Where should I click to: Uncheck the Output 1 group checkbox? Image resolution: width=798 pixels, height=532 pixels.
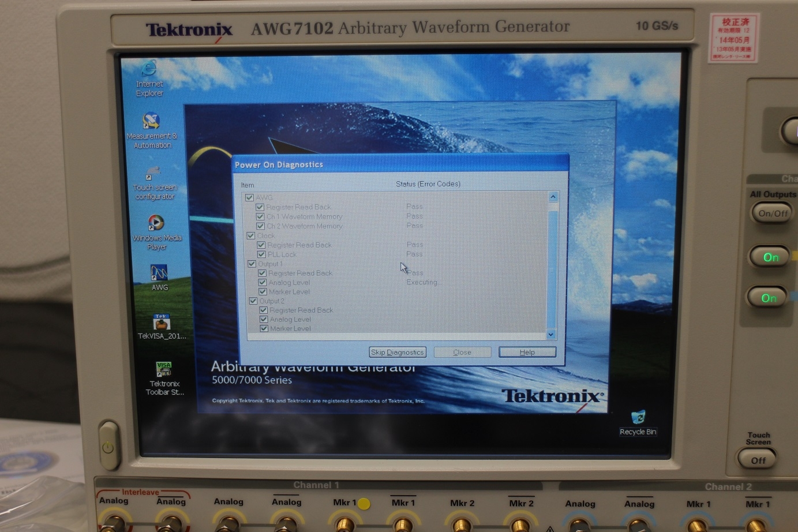252,264
